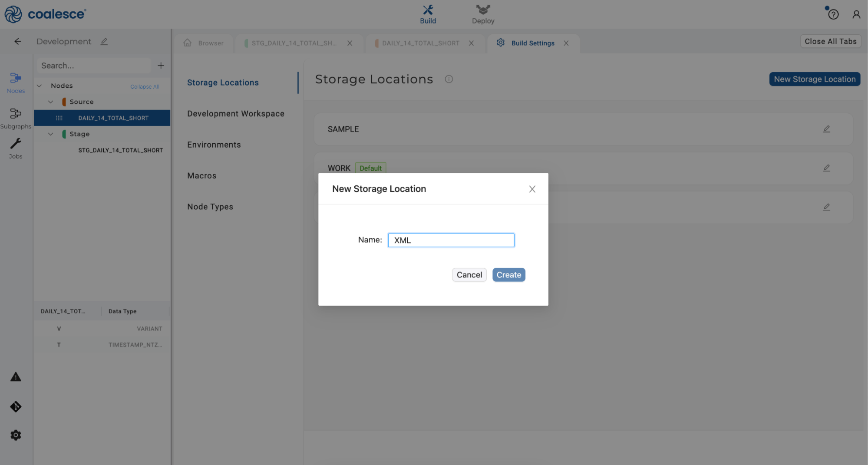868x465 pixels.
Task: Click the warning indicator in the lower sidebar
Action: [x=16, y=377]
